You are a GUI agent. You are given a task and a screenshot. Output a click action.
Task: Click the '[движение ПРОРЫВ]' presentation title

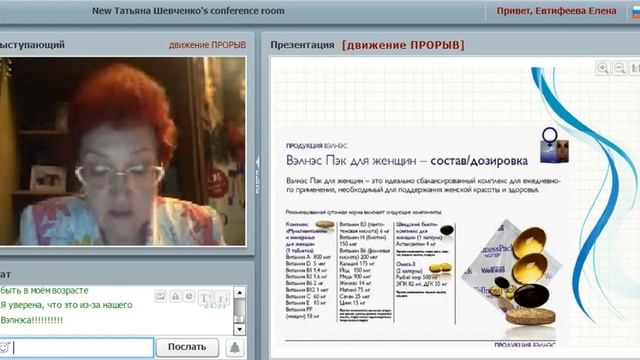pos(403,45)
